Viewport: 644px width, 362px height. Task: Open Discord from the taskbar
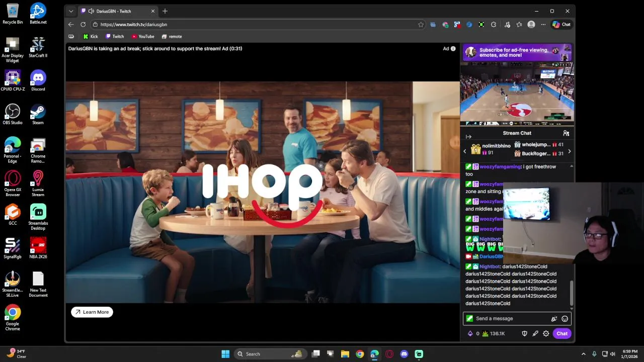[404, 354]
